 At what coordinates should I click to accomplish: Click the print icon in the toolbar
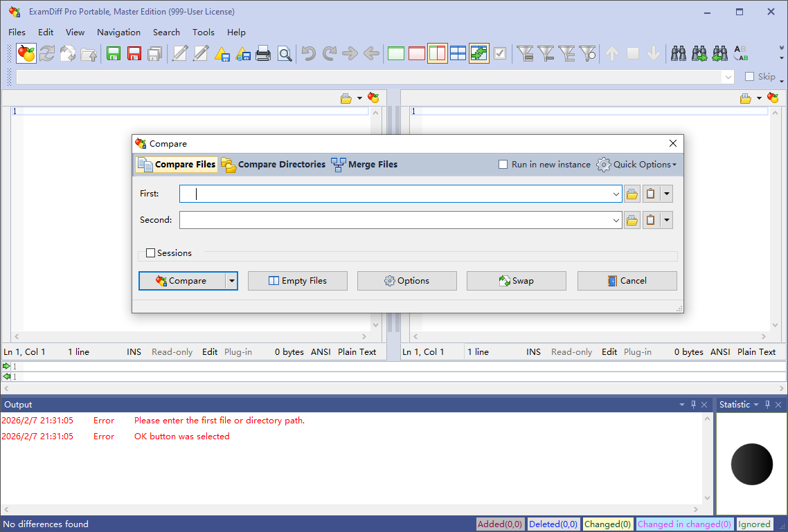pyautogui.click(x=263, y=53)
